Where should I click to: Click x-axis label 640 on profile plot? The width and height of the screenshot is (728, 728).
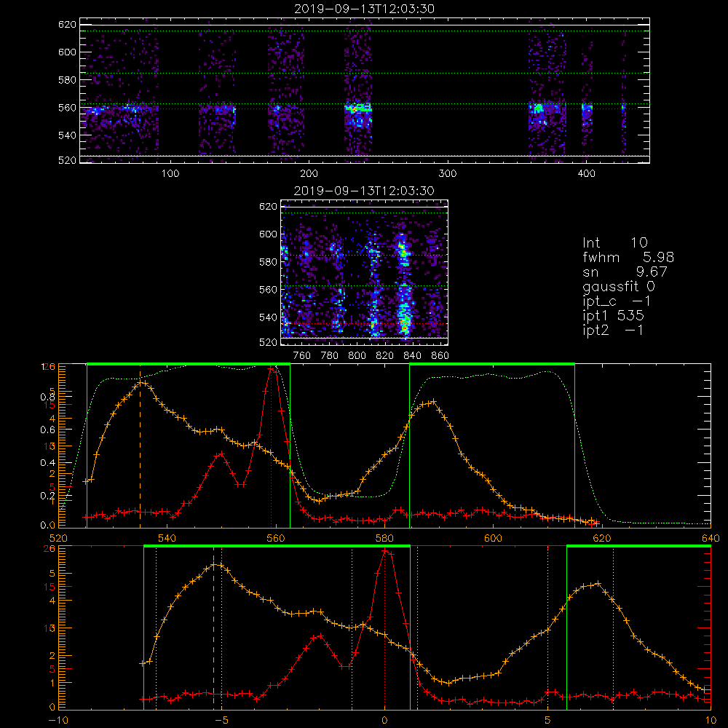click(711, 538)
